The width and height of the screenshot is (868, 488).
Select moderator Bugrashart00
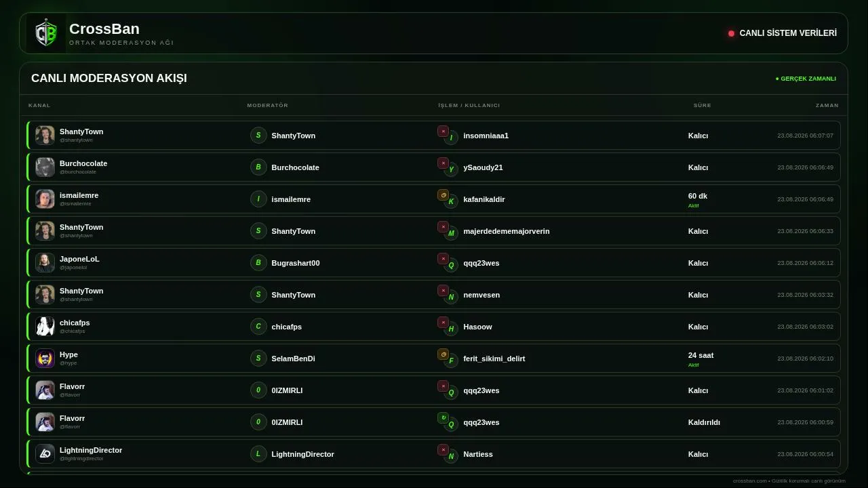(296, 263)
